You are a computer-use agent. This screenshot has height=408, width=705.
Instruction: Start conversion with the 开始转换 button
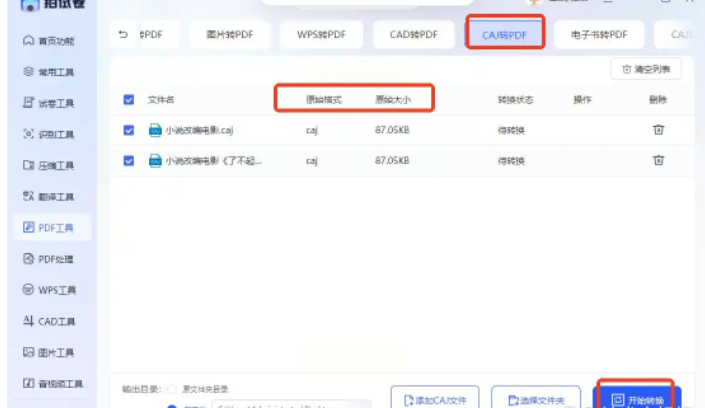coord(637,397)
